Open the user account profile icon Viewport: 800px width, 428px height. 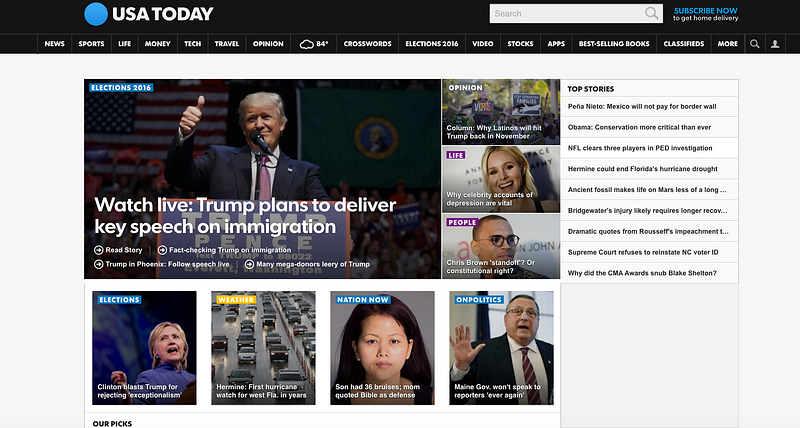point(775,44)
